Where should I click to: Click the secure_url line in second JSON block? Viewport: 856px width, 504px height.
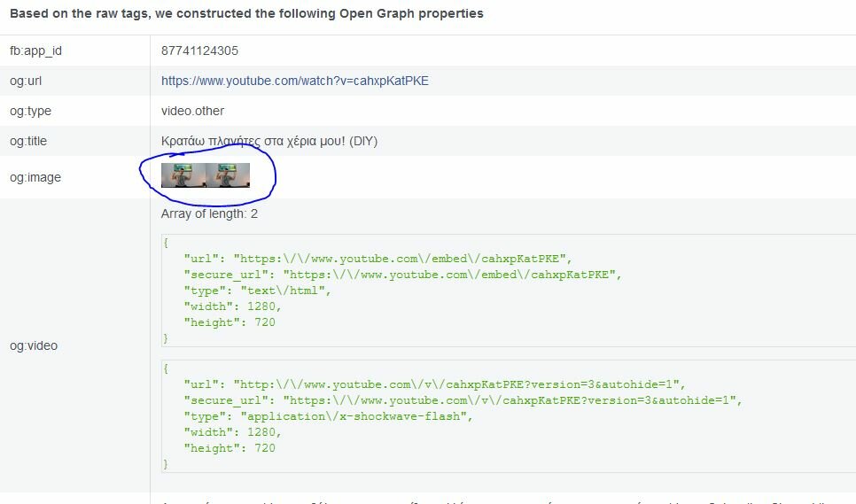(463, 400)
